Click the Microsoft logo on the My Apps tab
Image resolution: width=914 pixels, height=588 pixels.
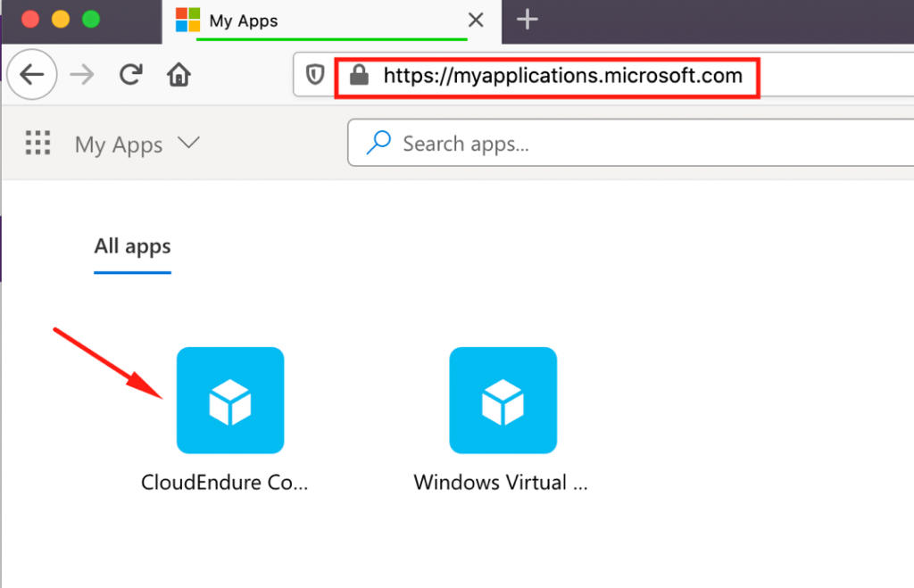click(x=188, y=20)
